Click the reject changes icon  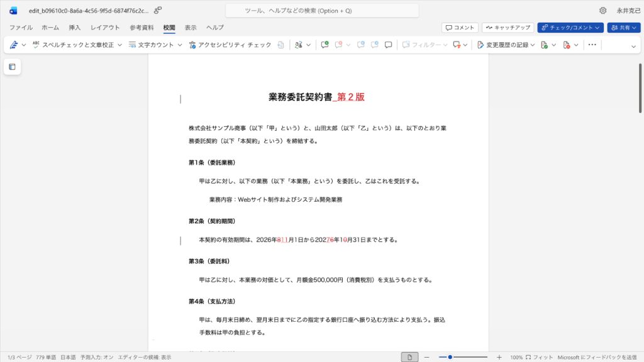point(567,45)
